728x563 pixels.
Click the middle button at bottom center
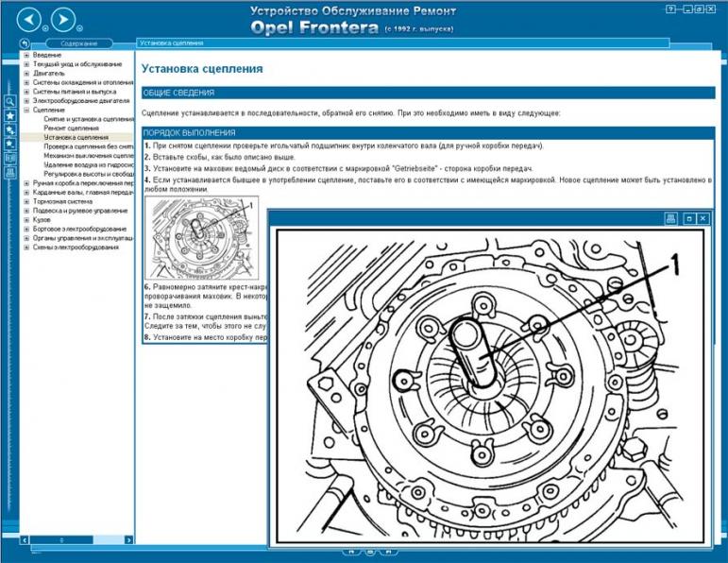pyautogui.click(x=370, y=552)
